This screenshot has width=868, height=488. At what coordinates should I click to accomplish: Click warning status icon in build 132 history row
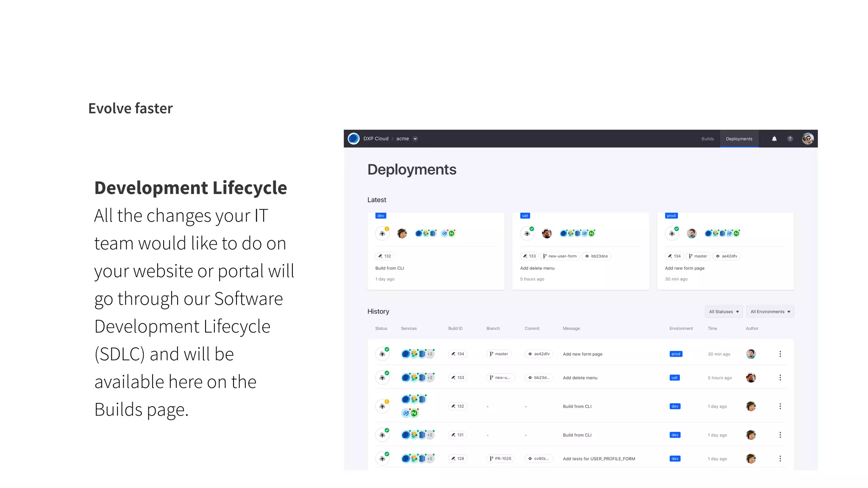[382, 406]
